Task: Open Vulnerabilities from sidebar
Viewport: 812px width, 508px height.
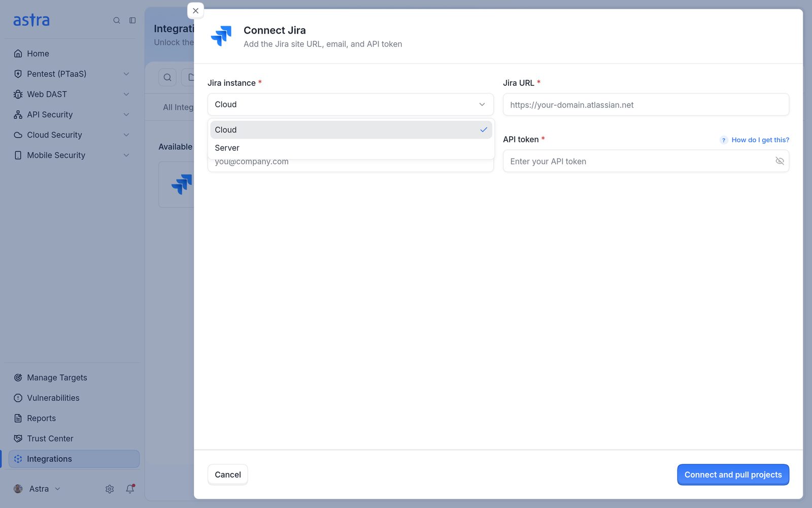Action: 74,398
